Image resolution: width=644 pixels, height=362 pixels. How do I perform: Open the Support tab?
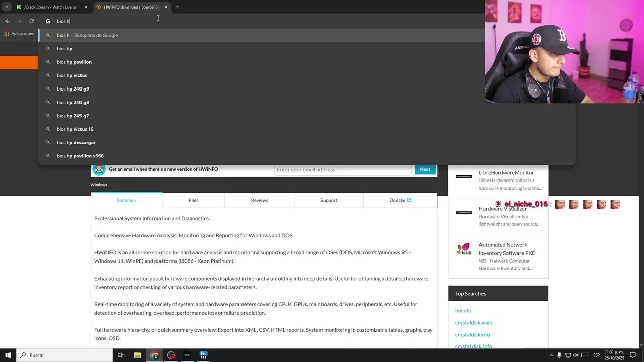tap(329, 200)
